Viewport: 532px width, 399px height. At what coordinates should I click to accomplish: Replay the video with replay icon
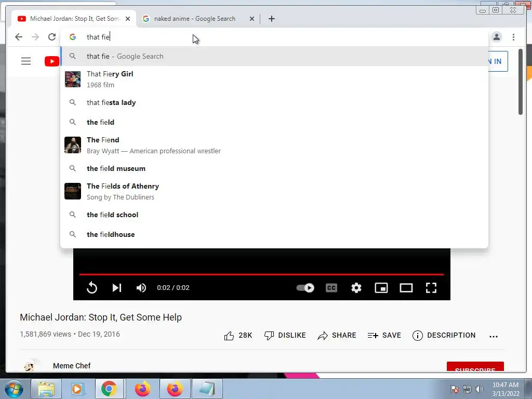(92, 288)
